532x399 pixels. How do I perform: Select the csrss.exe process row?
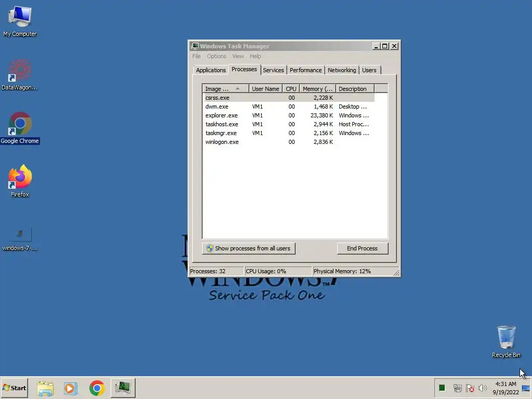tap(289, 98)
